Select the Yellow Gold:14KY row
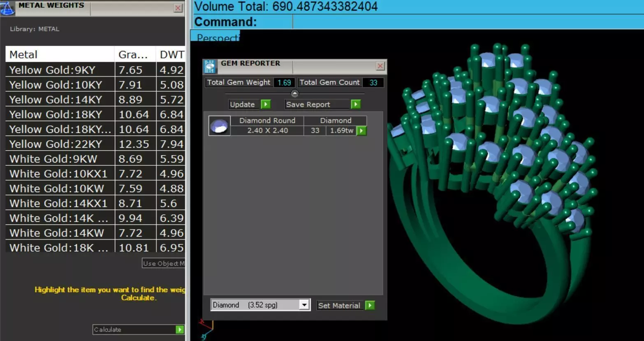The height and width of the screenshot is (341, 644). point(95,100)
